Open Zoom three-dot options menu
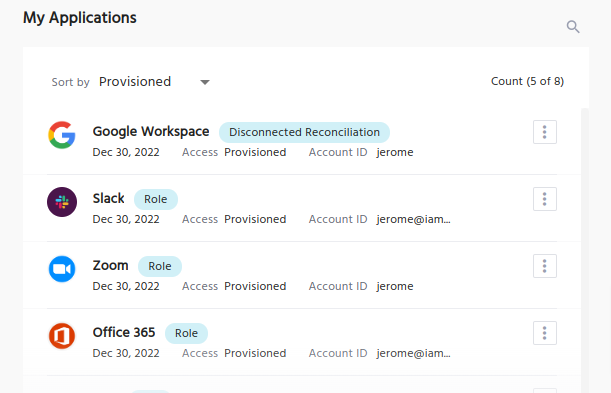The width and height of the screenshot is (611, 393). (x=545, y=266)
